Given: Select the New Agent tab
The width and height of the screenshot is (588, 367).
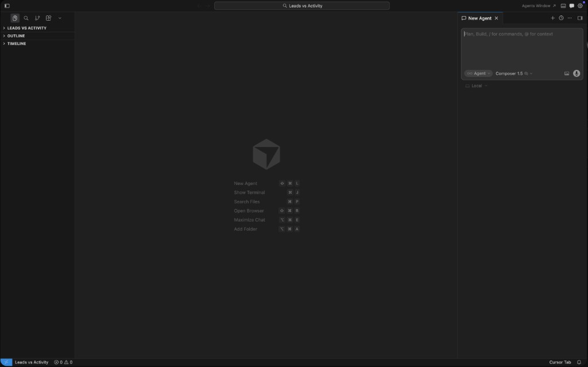Looking at the screenshot, I should click(479, 18).
